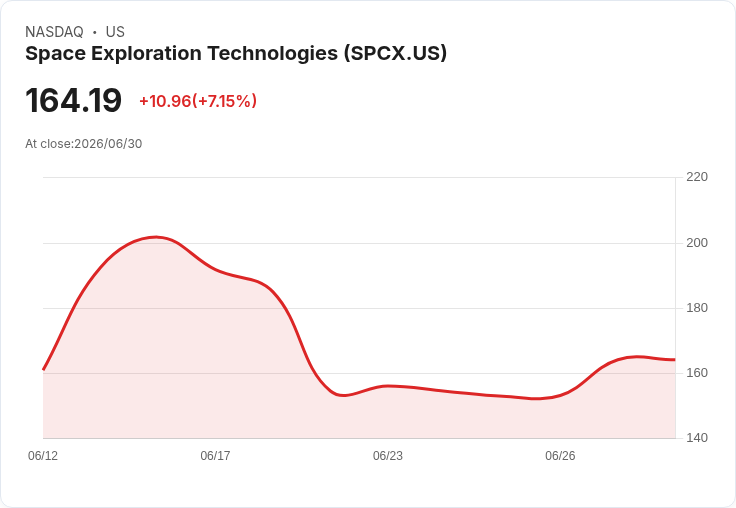The image size is (736, 508).
Task: Click the Space Exploration Technologies (SPCX.US) title
Action: click(x=236, y=53)
